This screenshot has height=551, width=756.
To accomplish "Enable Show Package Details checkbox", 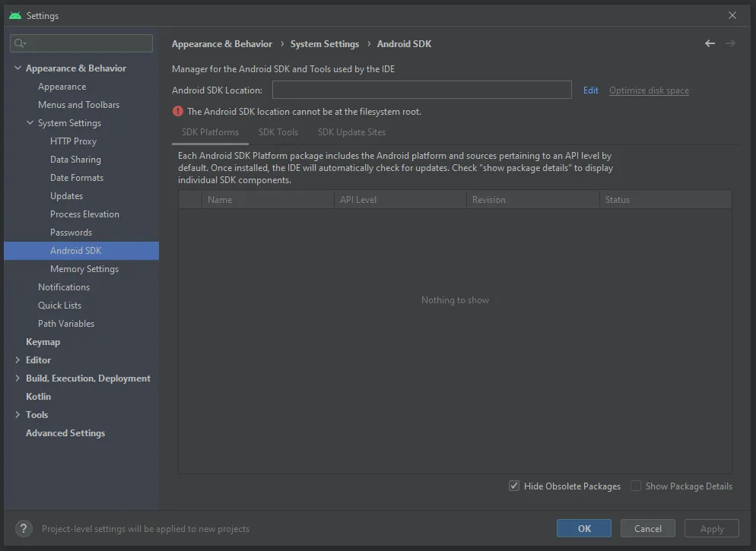I will [x=636, y=486].
